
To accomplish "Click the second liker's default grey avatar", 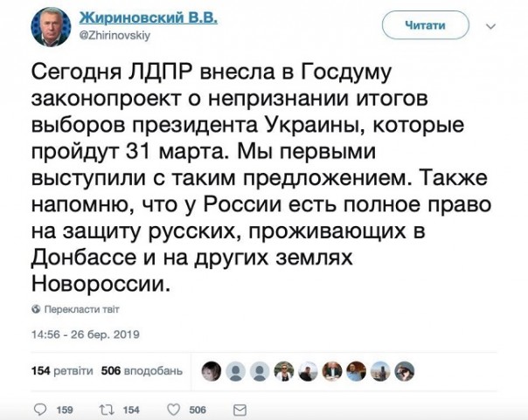I will [234, 371].
